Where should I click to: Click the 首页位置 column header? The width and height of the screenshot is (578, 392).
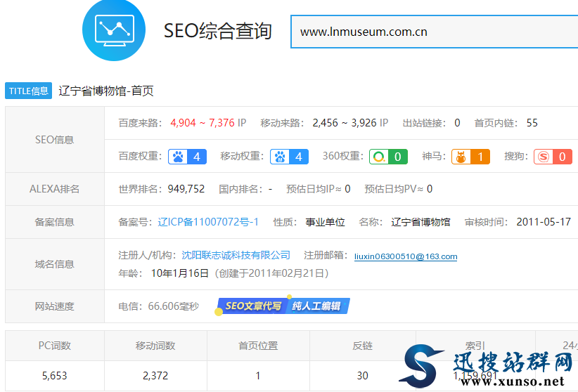258,346
